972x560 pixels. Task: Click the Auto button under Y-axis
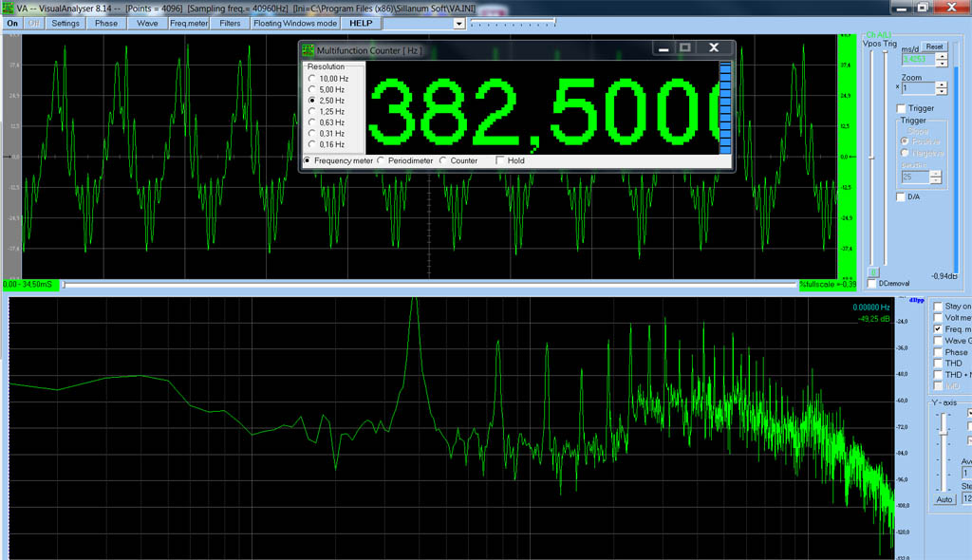coord(944,499)
